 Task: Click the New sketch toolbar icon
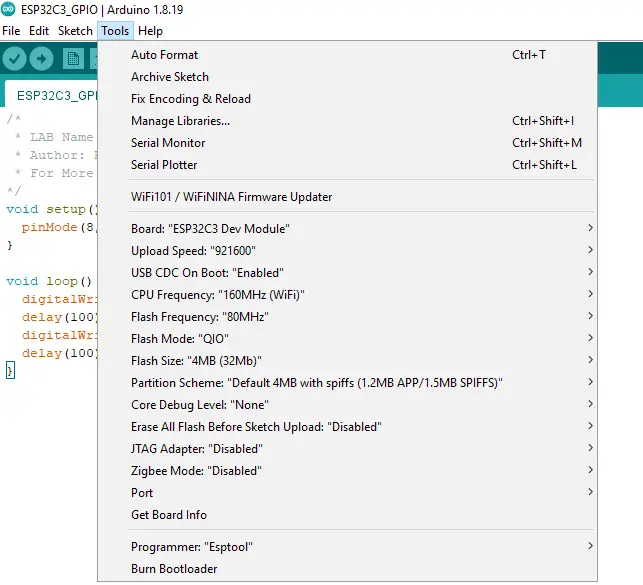pos(73,59)
